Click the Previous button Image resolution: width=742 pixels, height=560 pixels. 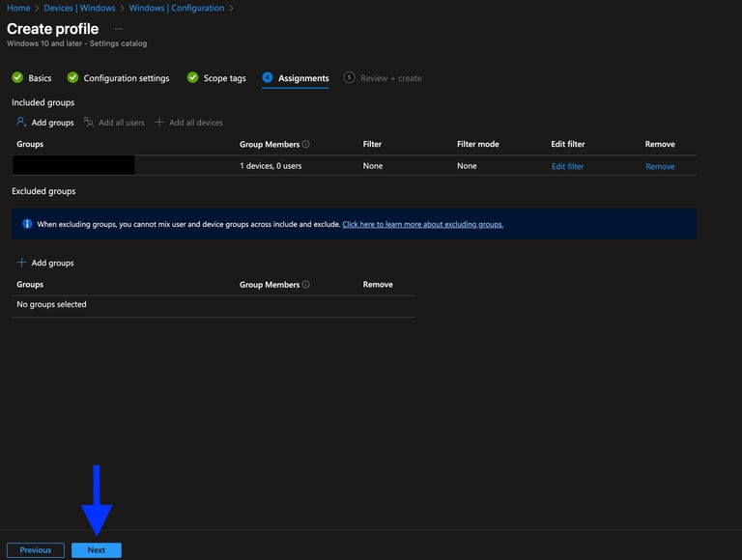click(36, 550)
